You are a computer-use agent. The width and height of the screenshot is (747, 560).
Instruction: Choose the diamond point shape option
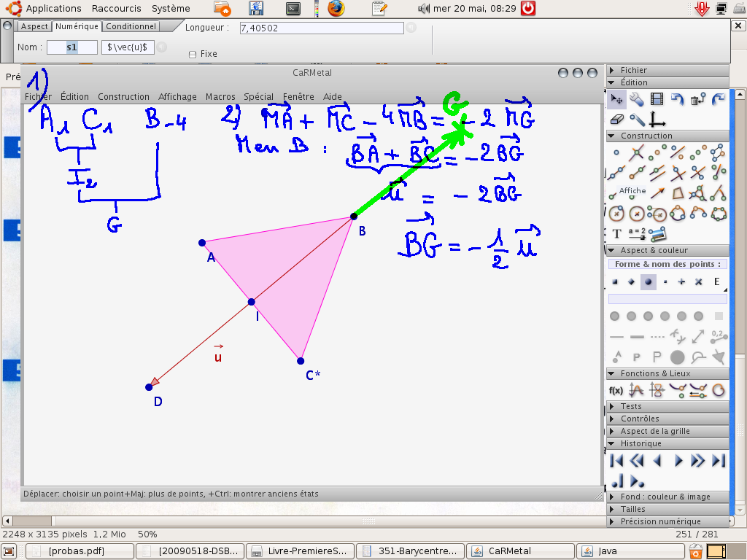(x=631, y=282)
